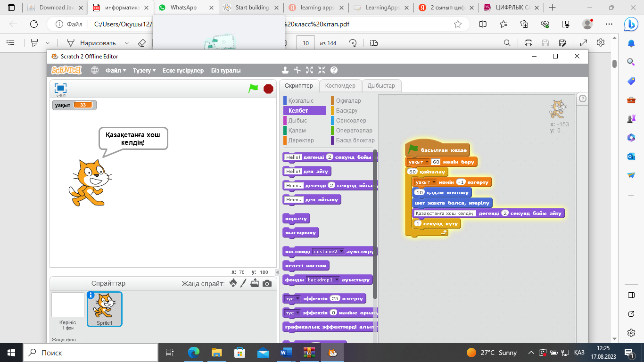Open the Түзету menu in Scratch
Screen dimensions: 644x362
(144, 70)
